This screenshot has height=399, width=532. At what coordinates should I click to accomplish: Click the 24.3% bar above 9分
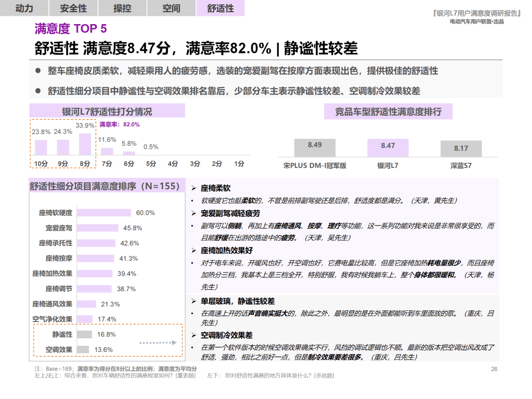[x=63, y=148]
